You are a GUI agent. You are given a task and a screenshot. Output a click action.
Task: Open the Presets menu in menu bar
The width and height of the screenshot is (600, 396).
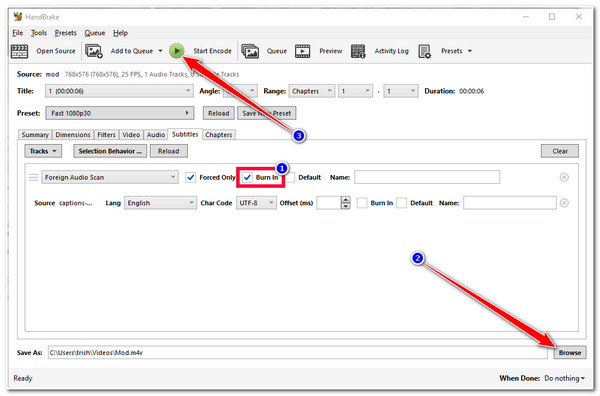65,33
